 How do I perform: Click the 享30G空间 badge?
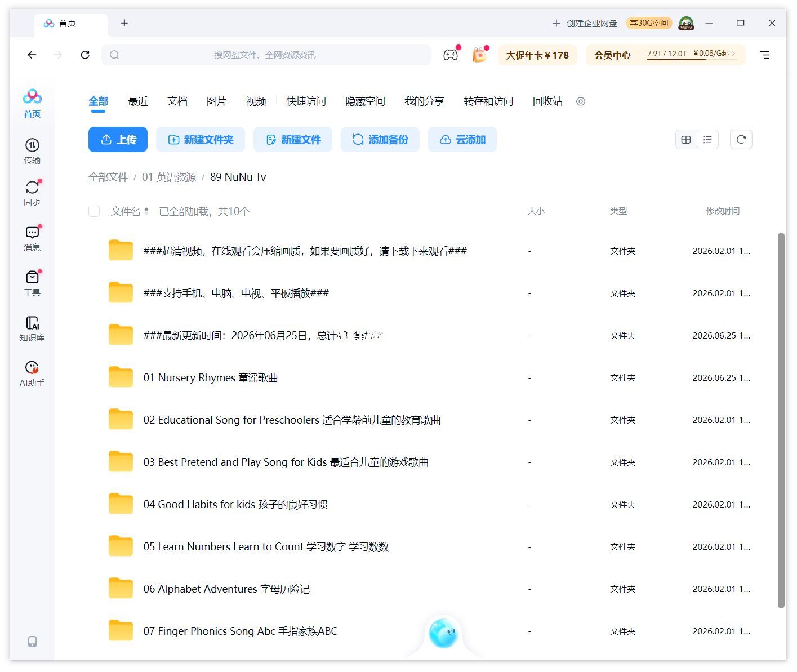point(649,23)
